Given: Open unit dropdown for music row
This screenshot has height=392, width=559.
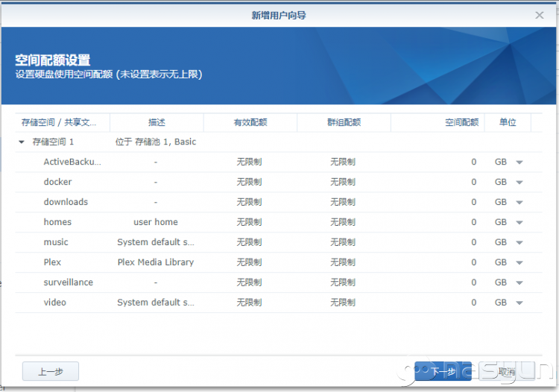Looking at the screenshot, I should pos(519,242).
